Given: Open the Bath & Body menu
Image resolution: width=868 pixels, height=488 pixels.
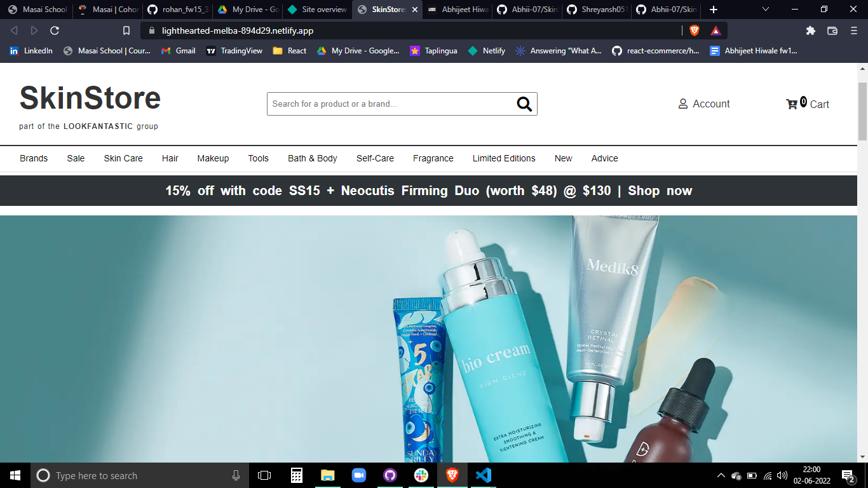Looking at the screenshot, I should pyautogui.click(x=313, y=158).
